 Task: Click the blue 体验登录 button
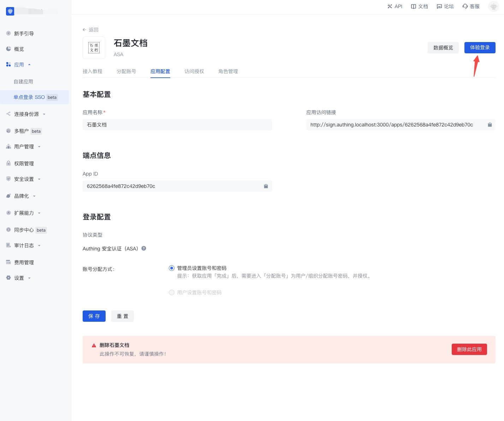(x=479, y=48)
